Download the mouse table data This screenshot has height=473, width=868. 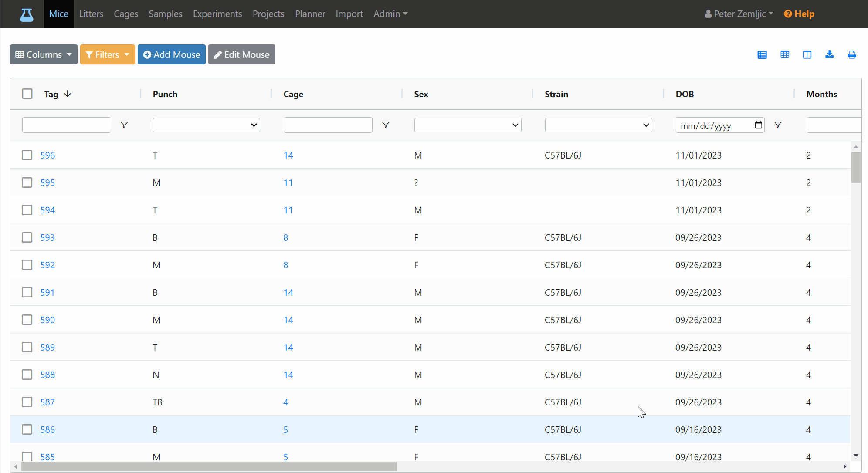(x=830, y=54)
